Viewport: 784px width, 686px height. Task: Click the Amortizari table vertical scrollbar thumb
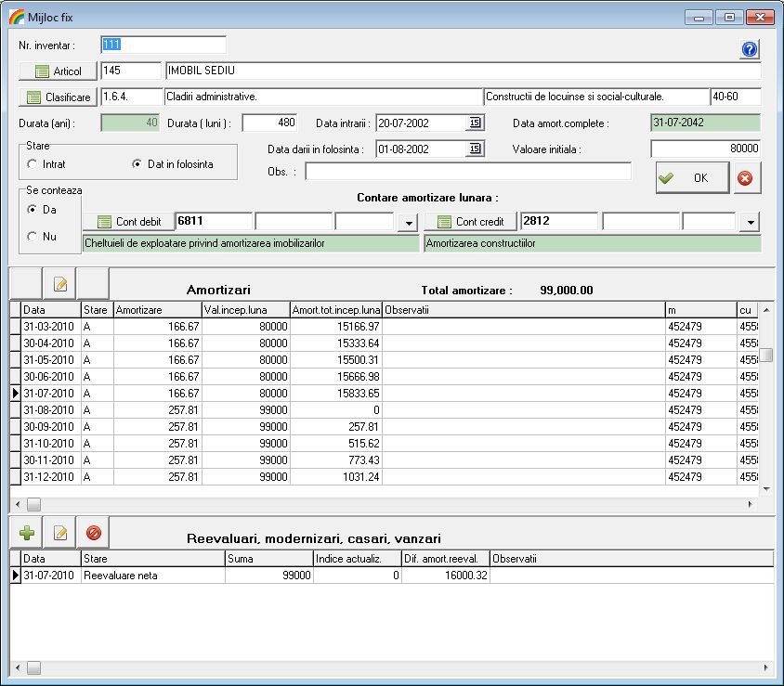point(766,356)
